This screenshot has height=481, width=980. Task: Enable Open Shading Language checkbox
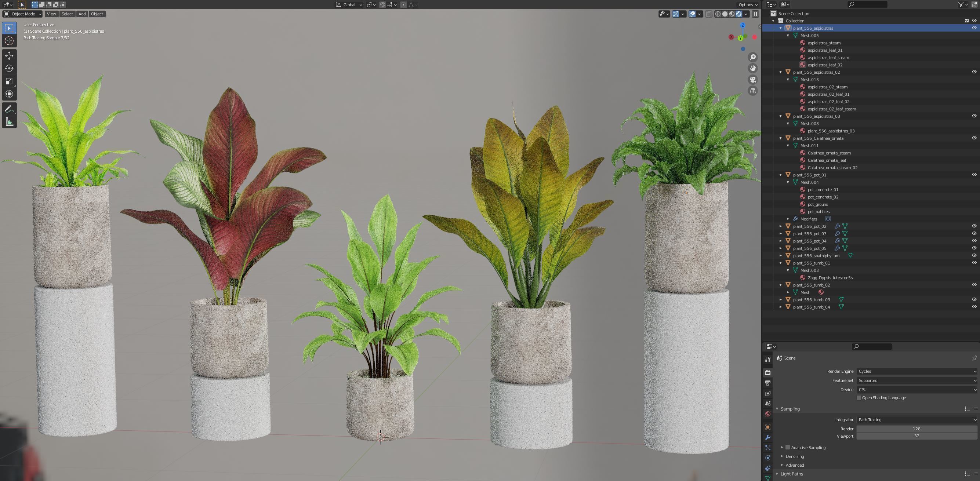859,398
